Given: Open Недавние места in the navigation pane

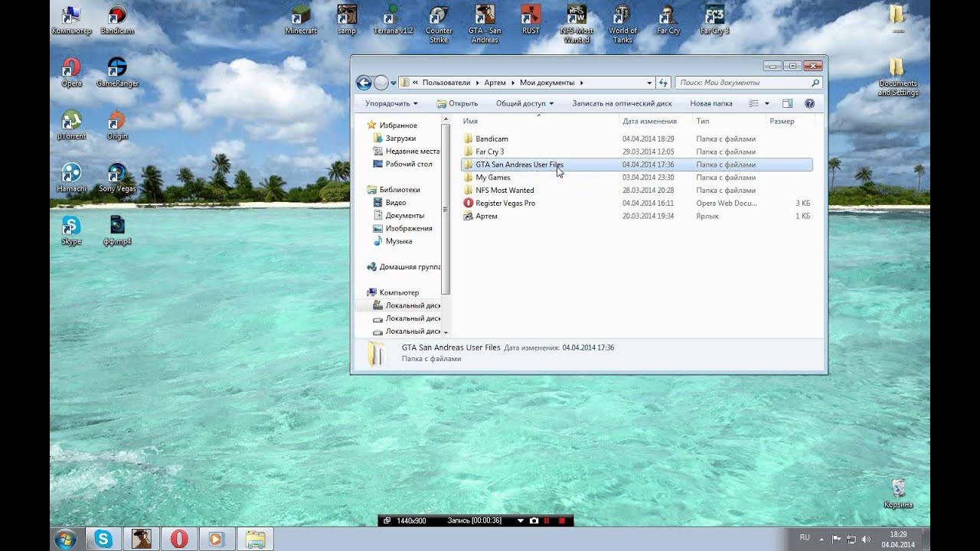Looking at the screenshot, I should click(x=407, y=151).
